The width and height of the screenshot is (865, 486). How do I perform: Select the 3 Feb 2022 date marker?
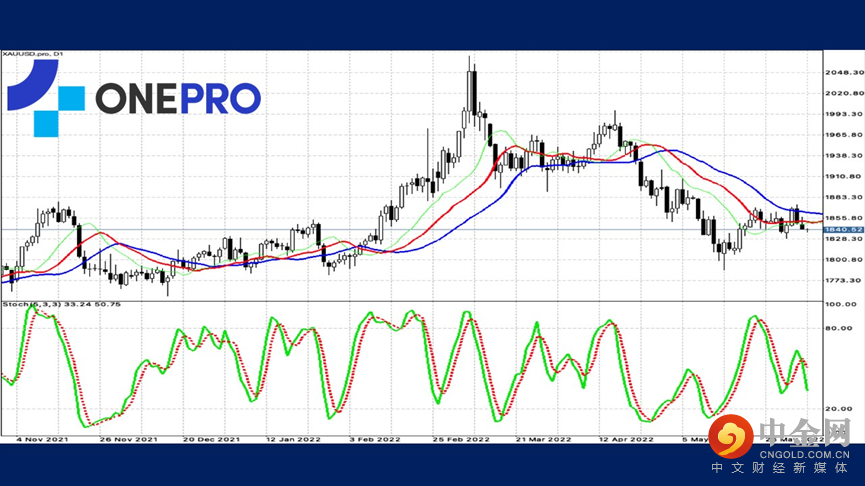[375, 440]
